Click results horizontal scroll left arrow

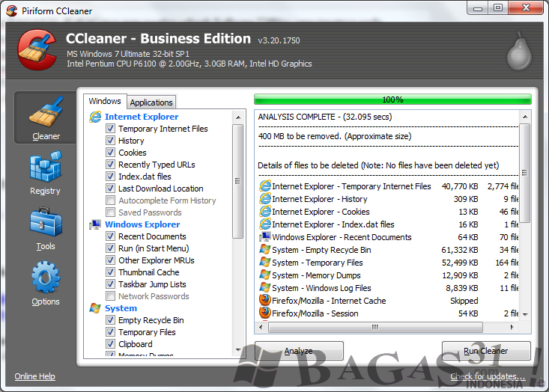tap(261, 328)
